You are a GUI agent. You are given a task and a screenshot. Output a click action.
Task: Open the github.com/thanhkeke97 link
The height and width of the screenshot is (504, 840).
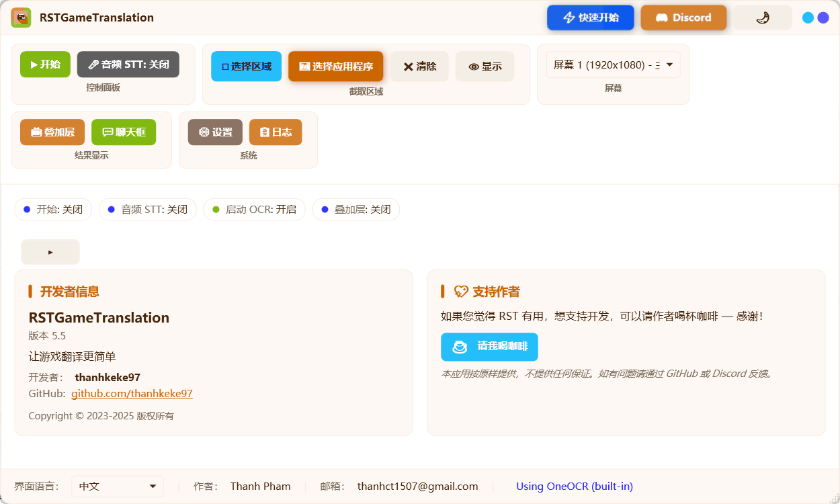(x=132, y=394)
